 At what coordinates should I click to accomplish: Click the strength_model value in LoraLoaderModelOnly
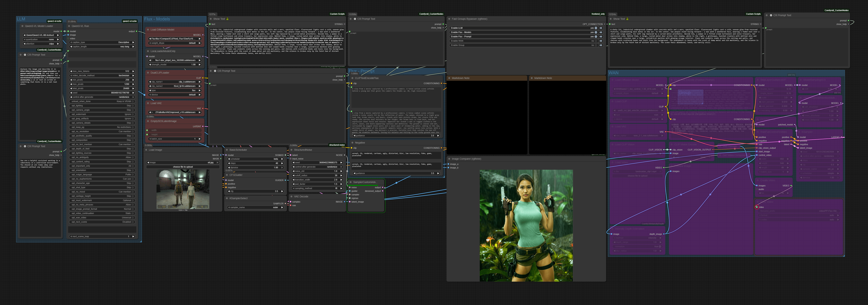pyautogui.click(x=175, y=65)
